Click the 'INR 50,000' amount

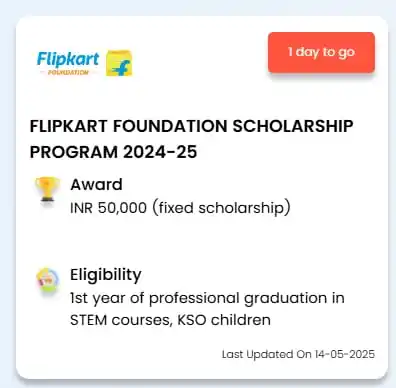coord(108,208)
